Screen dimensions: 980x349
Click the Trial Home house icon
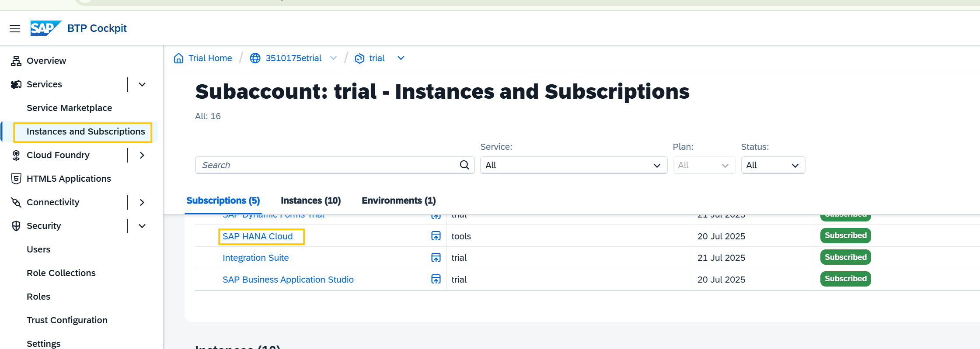point(178,58)
